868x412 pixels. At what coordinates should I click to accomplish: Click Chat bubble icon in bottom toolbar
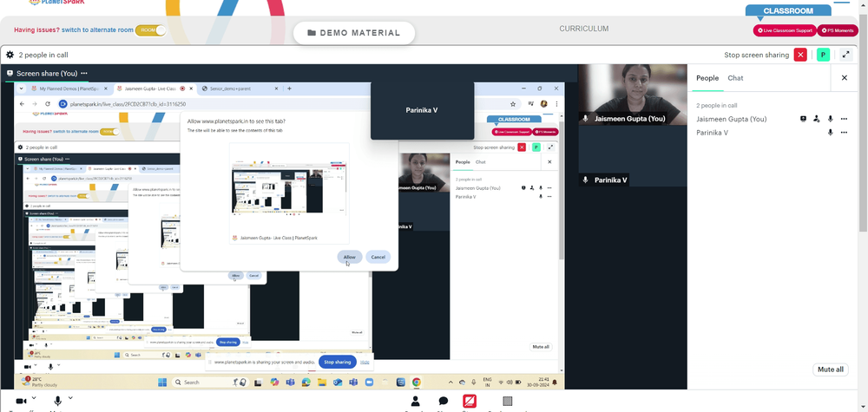[x=444, y=402]
